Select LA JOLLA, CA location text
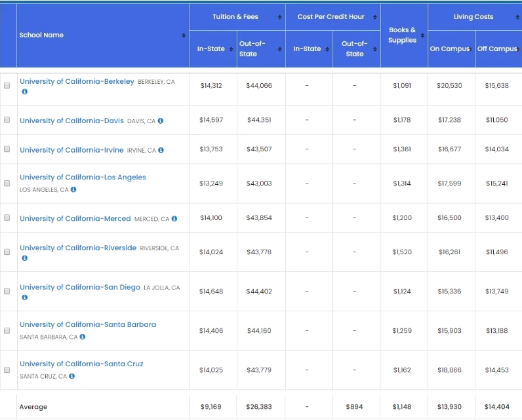 pyautogui.click(x=162, y=288)
